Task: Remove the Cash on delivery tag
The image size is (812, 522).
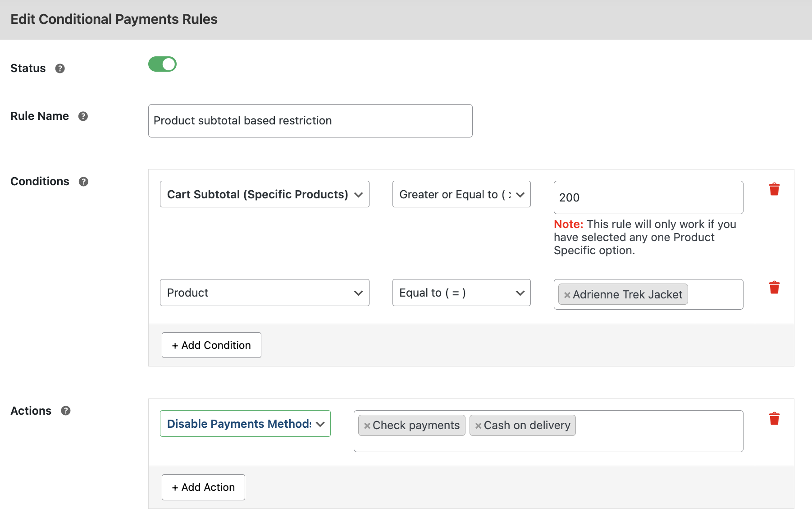Action: 478,426
